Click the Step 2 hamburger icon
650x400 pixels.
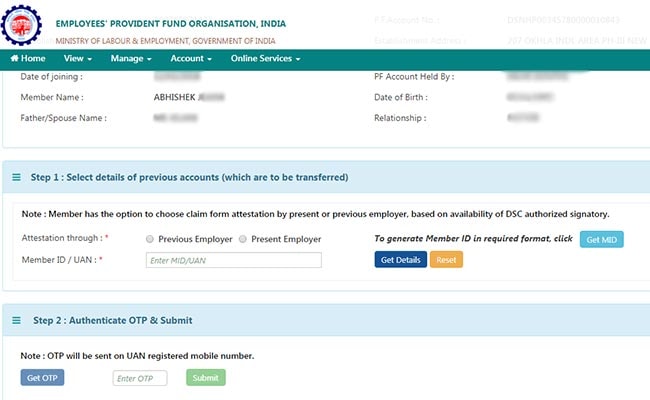pos(16,320)
